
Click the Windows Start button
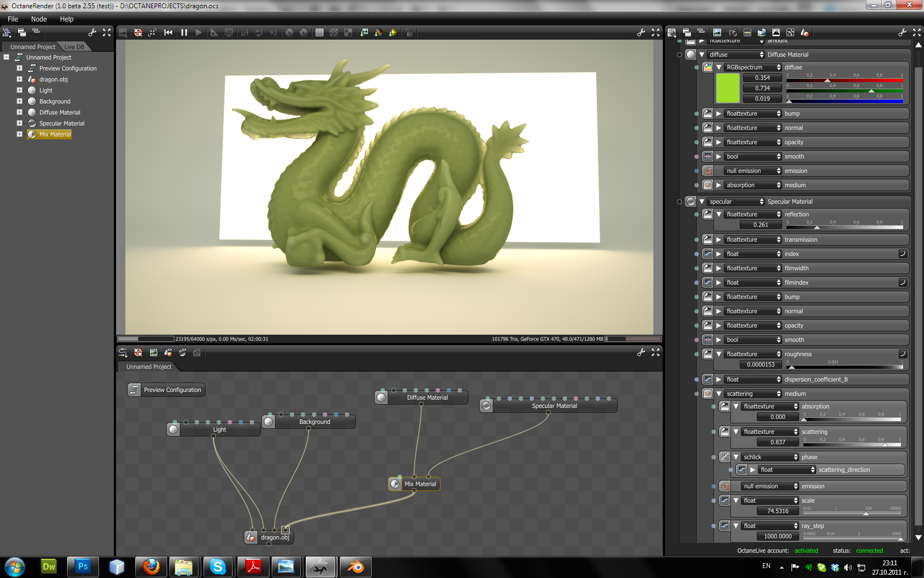(15, 567)
